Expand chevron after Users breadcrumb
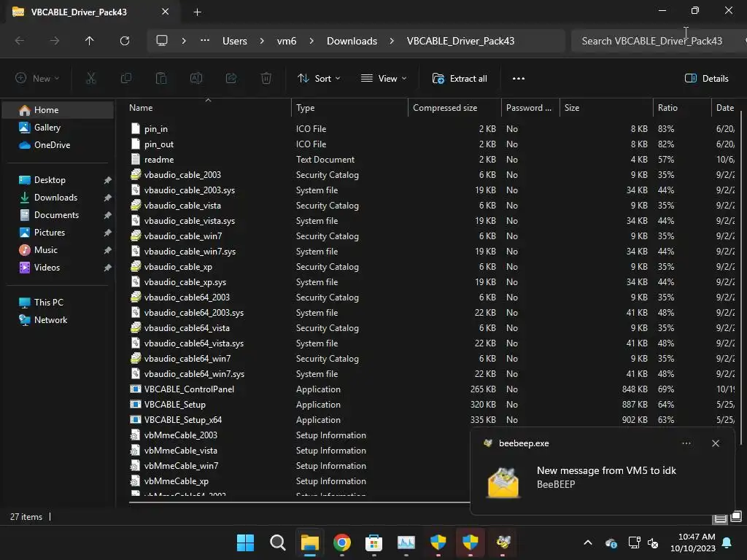 pos(262,41)
